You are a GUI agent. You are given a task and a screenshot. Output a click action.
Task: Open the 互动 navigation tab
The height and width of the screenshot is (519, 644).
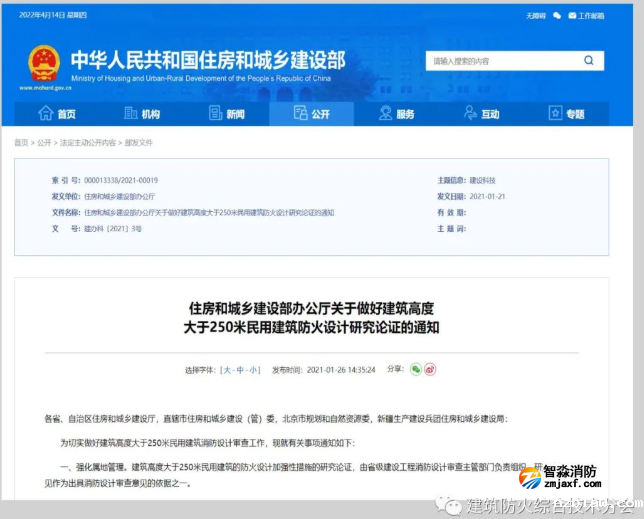pos(481,114)
